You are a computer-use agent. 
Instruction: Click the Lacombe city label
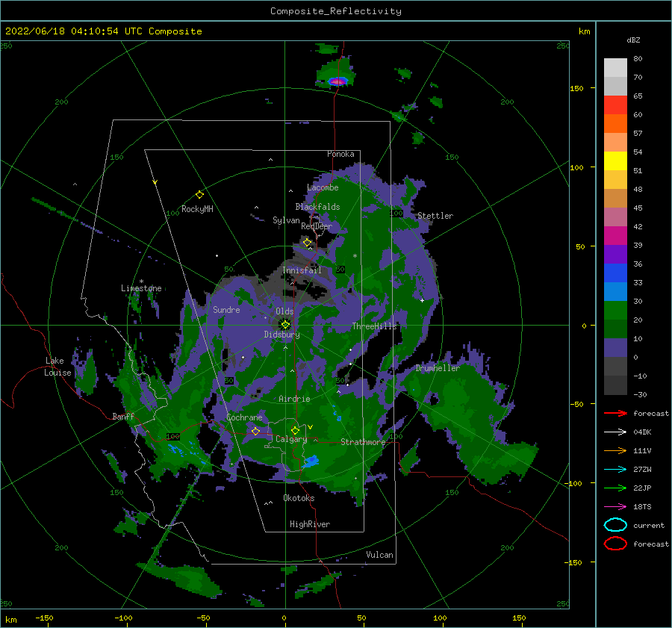pyautogui.click(x=323, y=187)
